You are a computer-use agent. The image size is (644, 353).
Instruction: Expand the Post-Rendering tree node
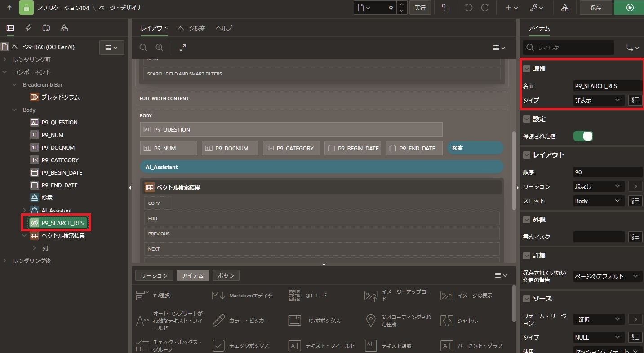[5, 260]
